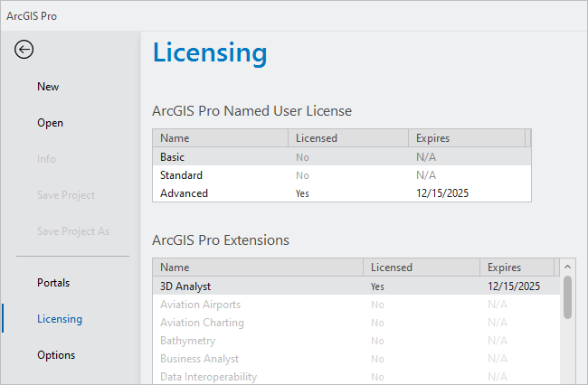Click Licensed header in Named User License table
The height and width of the screenshot is (385, 588).
(x=348, y=138)
